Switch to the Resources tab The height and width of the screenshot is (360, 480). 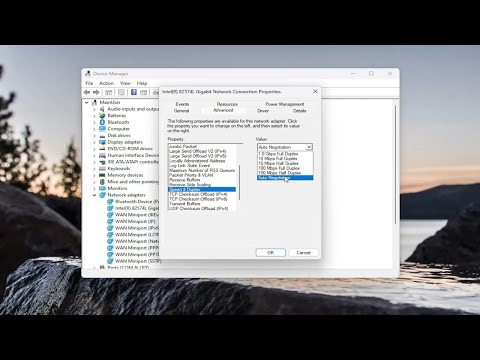(x=227, y=104)
